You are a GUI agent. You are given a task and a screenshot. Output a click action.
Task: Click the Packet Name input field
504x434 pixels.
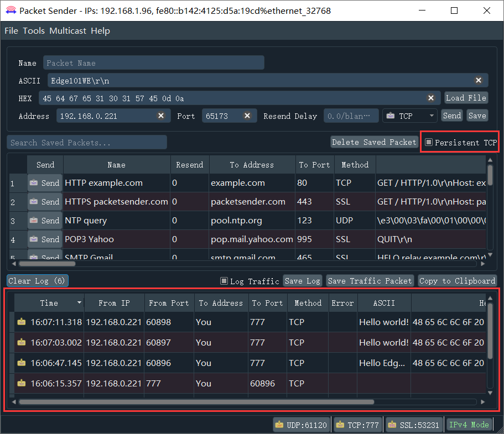coord(154,62)
